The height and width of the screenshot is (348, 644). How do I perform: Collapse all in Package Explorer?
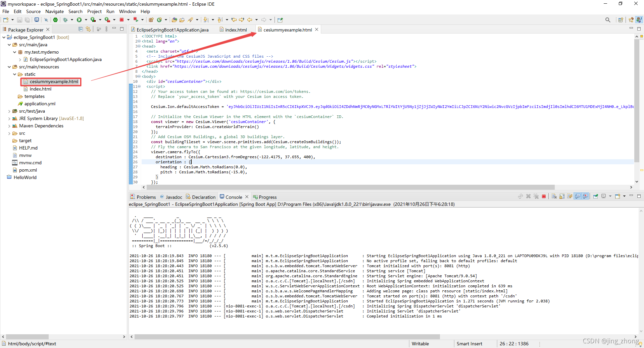81,29
